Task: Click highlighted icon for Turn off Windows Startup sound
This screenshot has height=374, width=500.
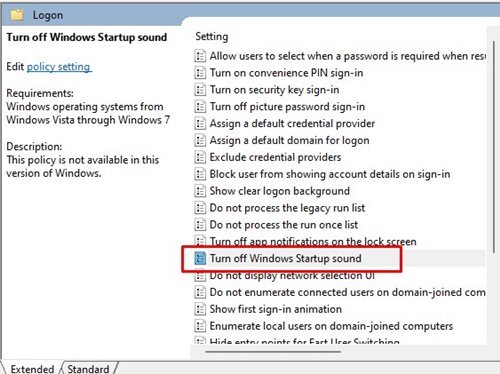Action: pos(200,258)
